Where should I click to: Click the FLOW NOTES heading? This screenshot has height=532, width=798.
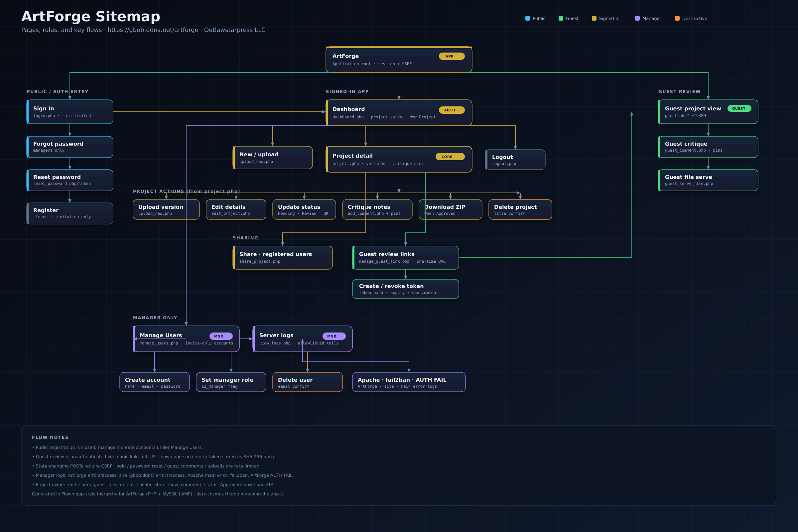pyautogui.click(x=50, y=437)
